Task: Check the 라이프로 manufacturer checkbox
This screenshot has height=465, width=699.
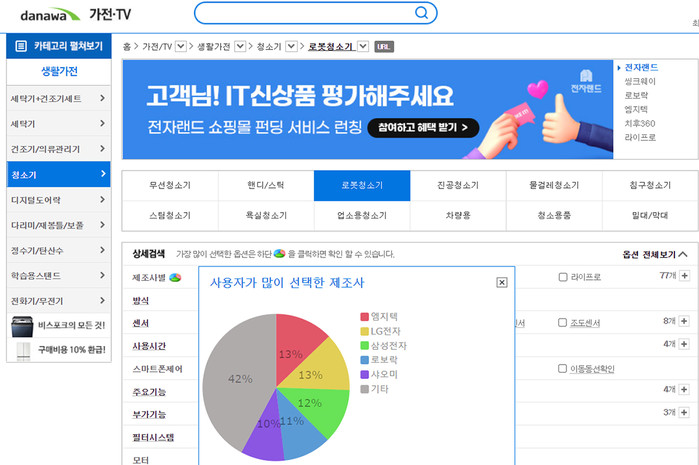Action: (x=563, y=277)
